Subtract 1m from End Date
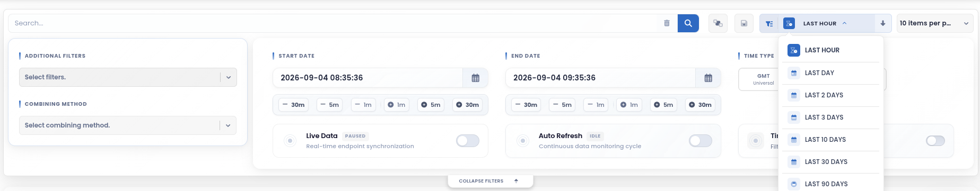The width and height of the screenshot is (980, 191). [596, 105]
